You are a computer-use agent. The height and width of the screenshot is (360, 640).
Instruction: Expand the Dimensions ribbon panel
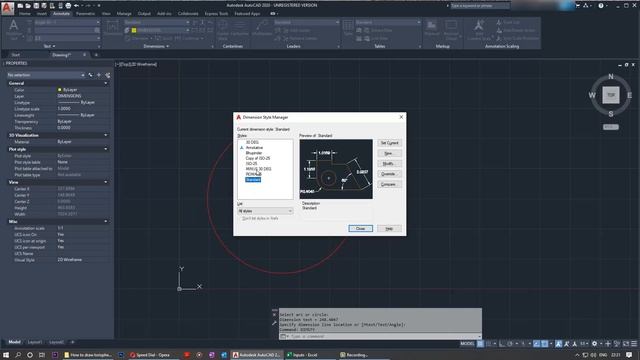[x=156, y=47]
